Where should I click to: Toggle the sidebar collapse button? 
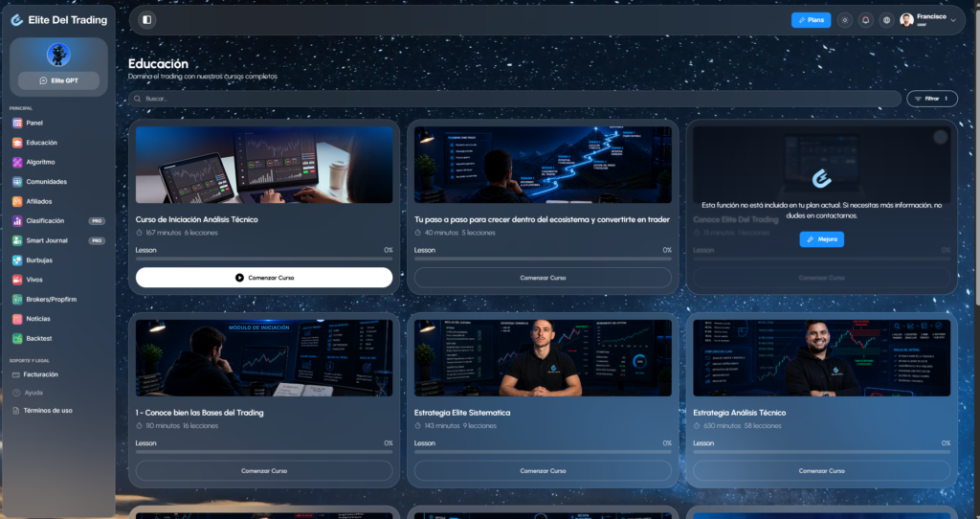pos(146,20)
